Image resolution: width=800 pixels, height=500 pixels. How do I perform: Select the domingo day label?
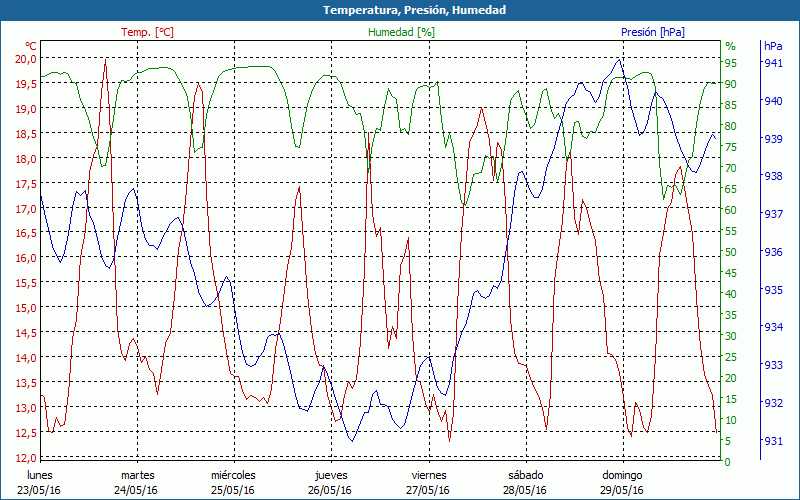click(622, 475)
